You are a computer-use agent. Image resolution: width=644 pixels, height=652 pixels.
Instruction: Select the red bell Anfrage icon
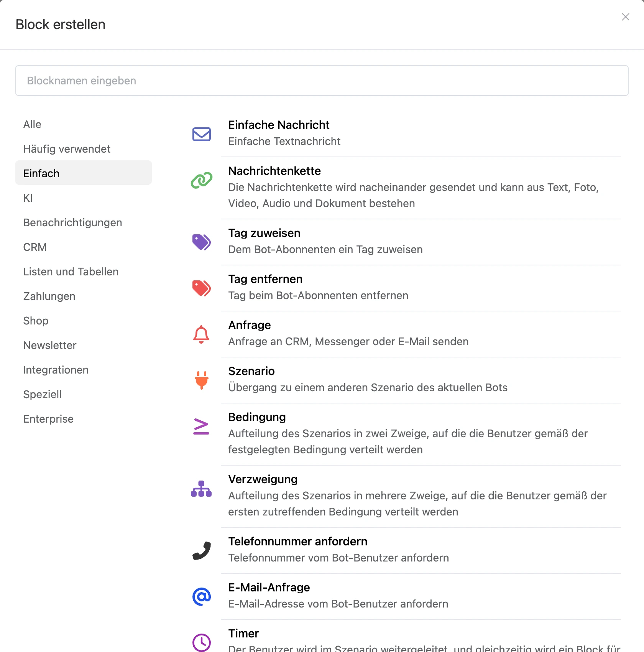tap(201, 334)
